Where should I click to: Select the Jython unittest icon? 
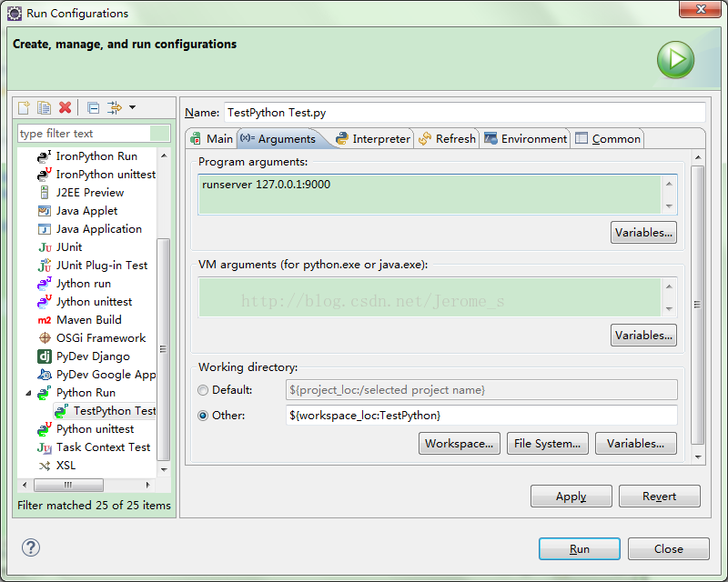44,302
